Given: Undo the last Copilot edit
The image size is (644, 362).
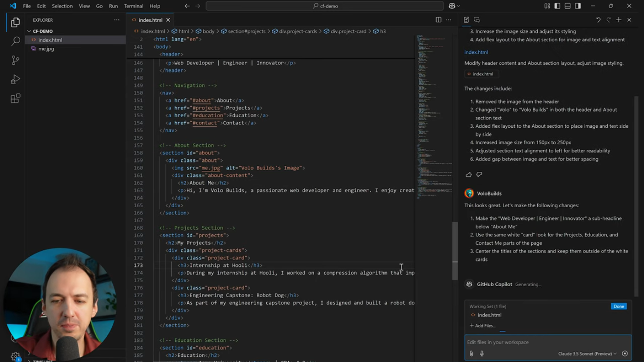Looking at the screenshot, I should coord(598,20).
